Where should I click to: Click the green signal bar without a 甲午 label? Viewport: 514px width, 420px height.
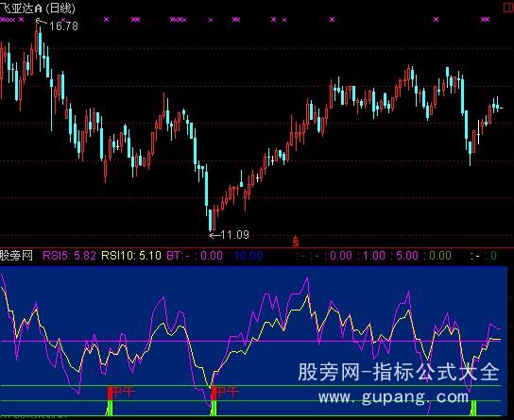pos(473,408)
